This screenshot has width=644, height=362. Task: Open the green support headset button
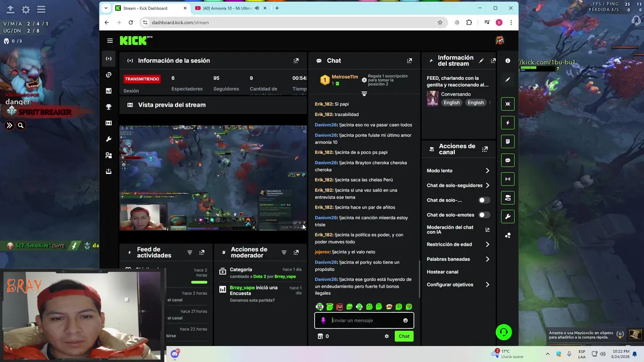[x=504, y=332]
